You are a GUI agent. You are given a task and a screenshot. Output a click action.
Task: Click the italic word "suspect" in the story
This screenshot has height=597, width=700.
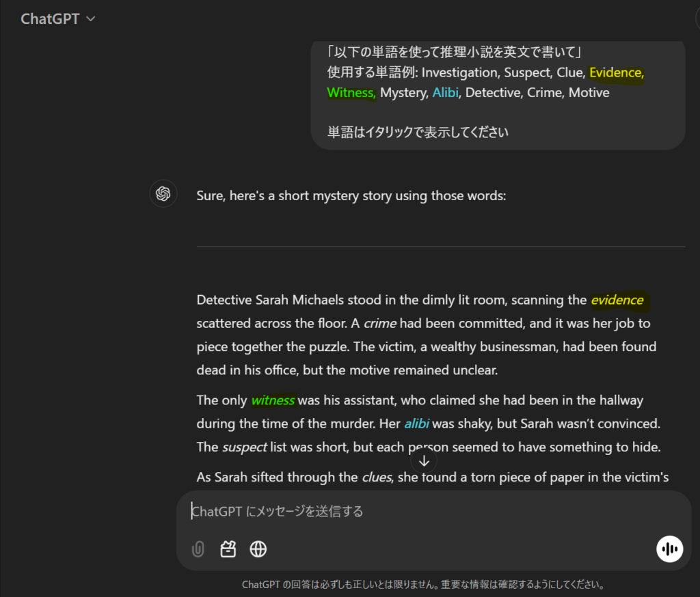coord(245,447)
